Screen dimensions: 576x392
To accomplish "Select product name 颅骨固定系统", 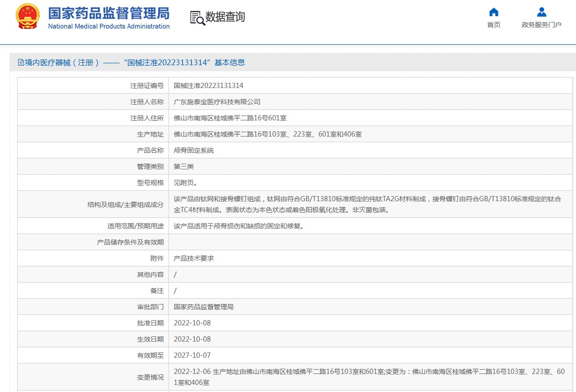I will pyautogui.click(x=194, y=150).
